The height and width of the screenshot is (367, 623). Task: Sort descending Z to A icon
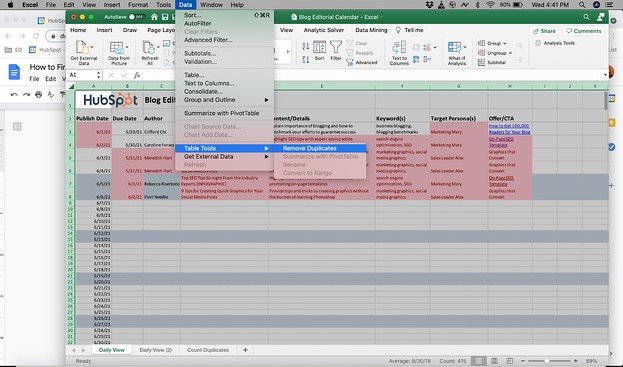point(305,60)
